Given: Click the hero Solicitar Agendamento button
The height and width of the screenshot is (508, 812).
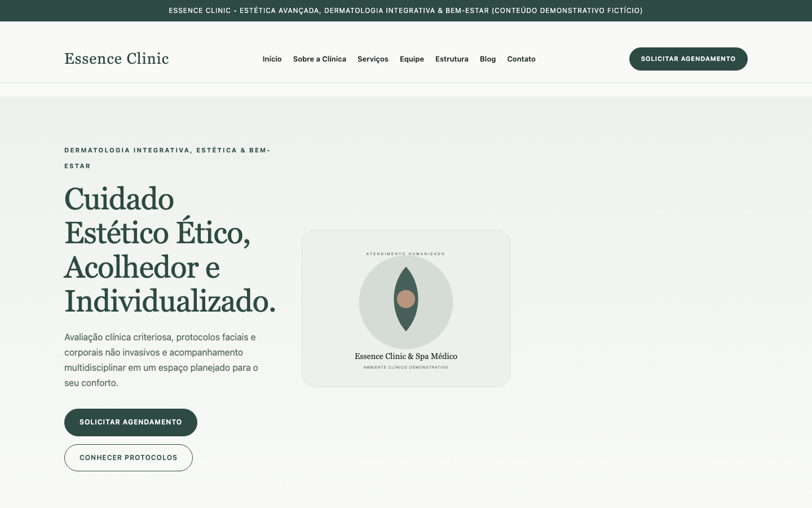Looking at the screenshot, I should pyautogui.click(x=131, y=422).
